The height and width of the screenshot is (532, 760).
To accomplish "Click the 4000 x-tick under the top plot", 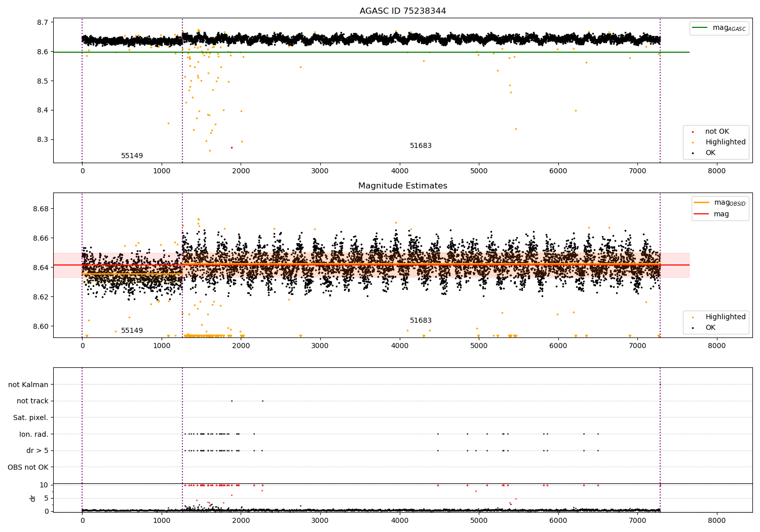I will (399, 171).
